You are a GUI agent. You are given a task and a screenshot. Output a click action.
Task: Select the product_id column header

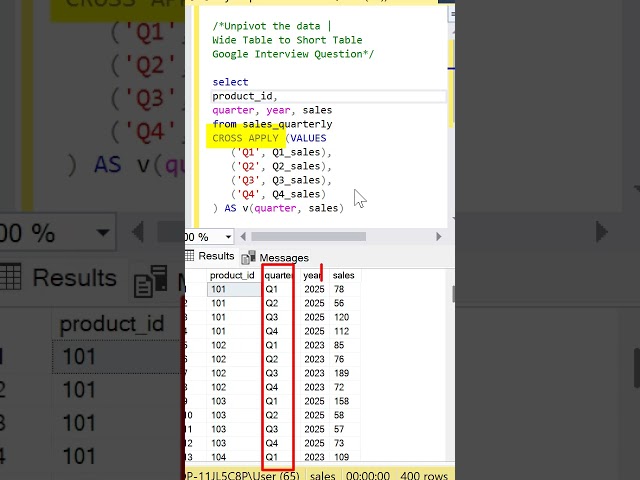point(232,276)
